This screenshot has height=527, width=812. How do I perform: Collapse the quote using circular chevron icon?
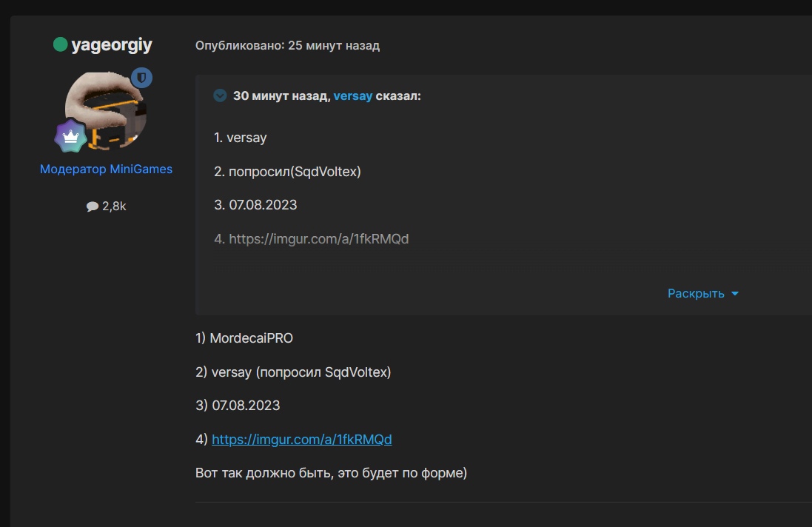[220, 95]
